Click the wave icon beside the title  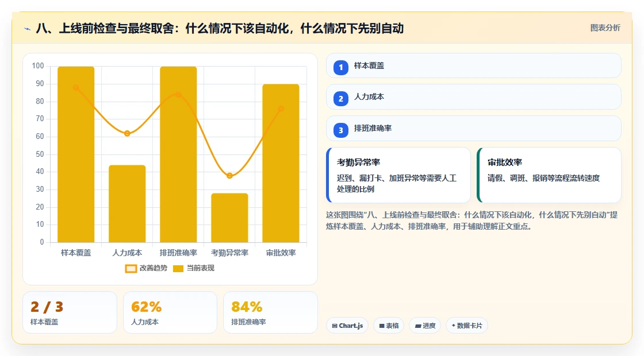(x=28, y=29)
